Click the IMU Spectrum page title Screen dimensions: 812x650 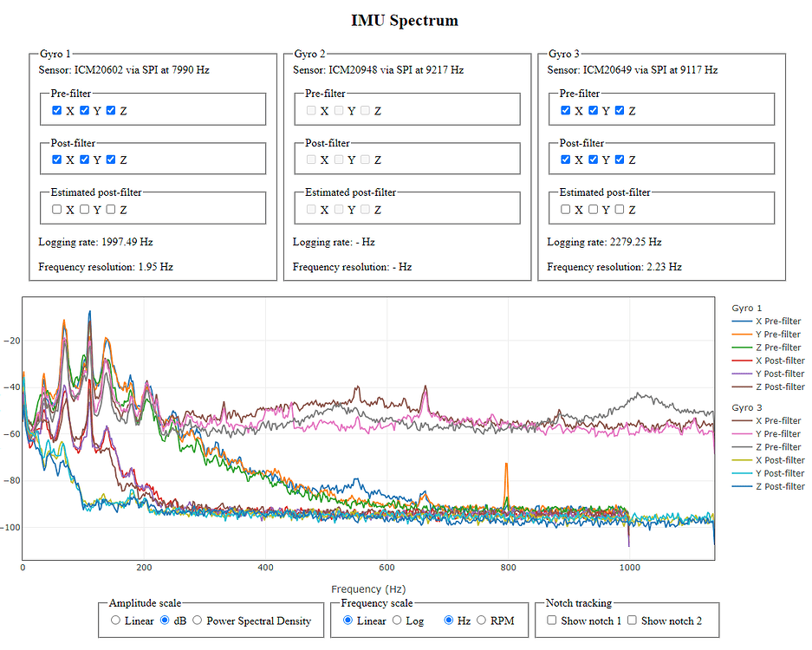(404, 20)
